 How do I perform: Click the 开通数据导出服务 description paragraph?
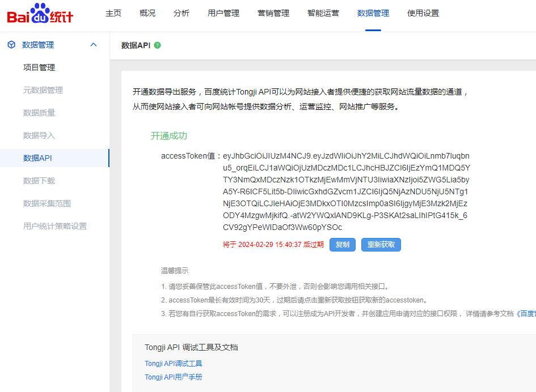pyautogui.click(x=301, y=99)
